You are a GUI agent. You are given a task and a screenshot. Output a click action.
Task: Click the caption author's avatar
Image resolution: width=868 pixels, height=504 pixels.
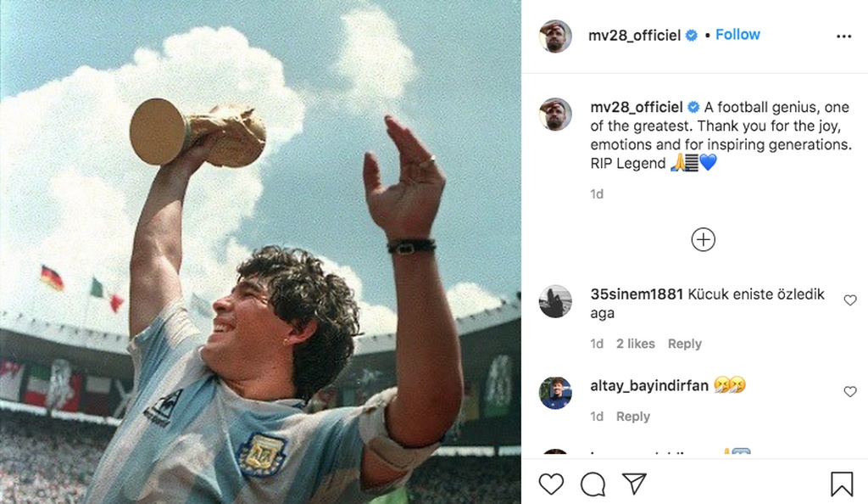click(x=555, y=114)
